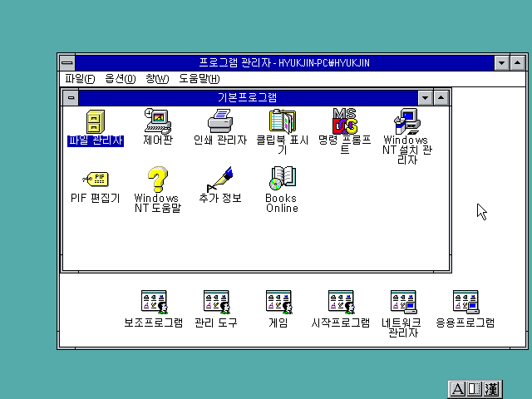Select the Windows NT 도움말 question mark icon
This screenshot has width=532, height=399.
pos(158,180)
